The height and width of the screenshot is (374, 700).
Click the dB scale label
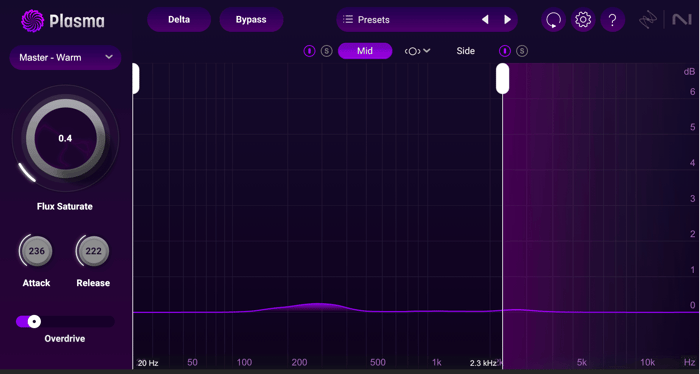coord(689,72)
